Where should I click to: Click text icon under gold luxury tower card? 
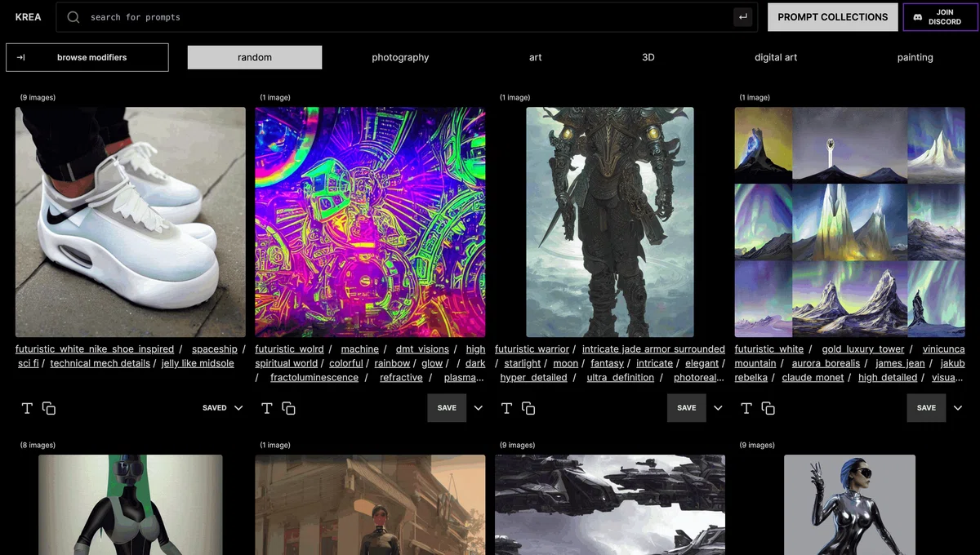tap(746, 408)
